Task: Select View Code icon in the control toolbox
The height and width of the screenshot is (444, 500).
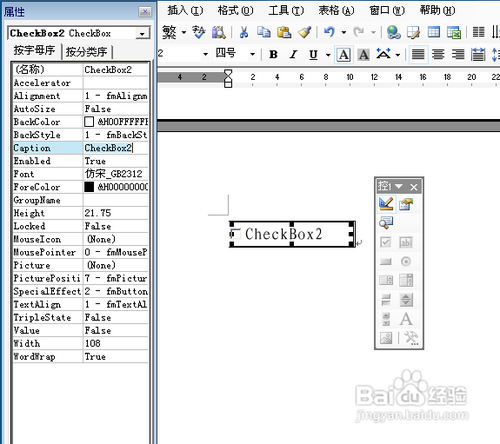Action: click(x=386, y=223)
